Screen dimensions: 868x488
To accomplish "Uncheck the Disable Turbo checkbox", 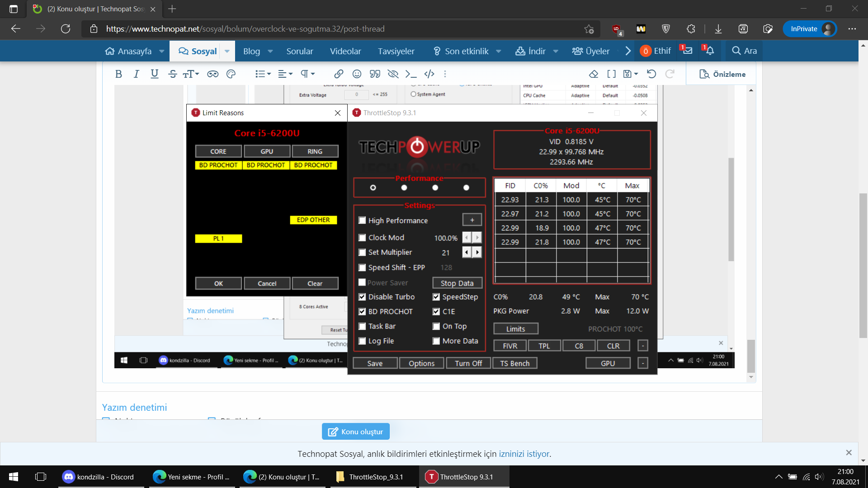I will click(x=362, y=297).
